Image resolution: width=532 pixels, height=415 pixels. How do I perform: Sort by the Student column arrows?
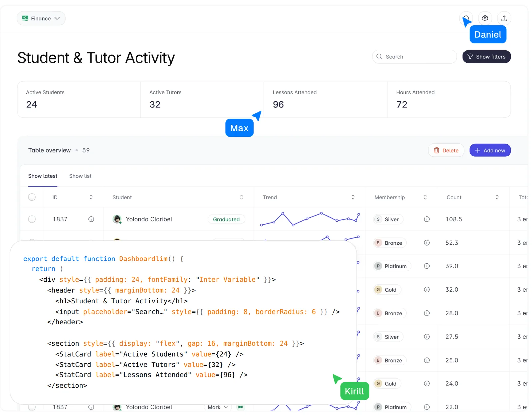pyautogui.click(x=241, y=197)
